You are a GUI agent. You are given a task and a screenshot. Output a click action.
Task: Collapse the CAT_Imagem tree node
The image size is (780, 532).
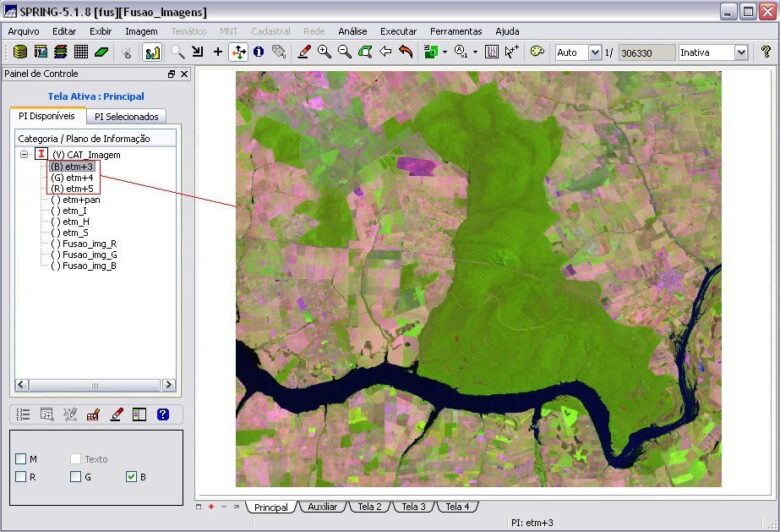24,155
